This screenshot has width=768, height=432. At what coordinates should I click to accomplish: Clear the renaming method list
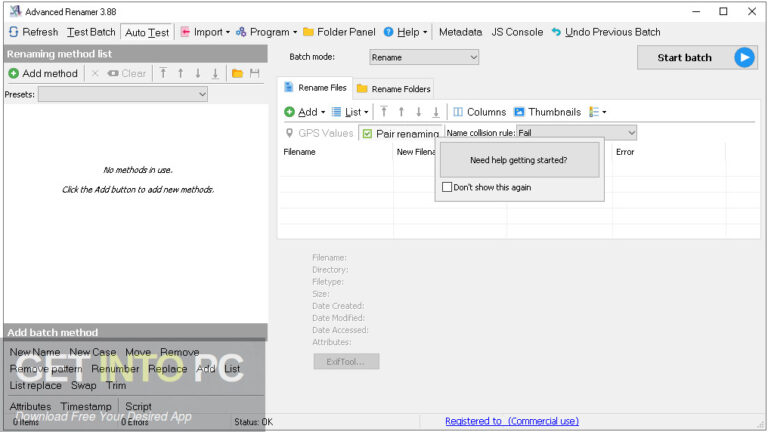point(127,73)
